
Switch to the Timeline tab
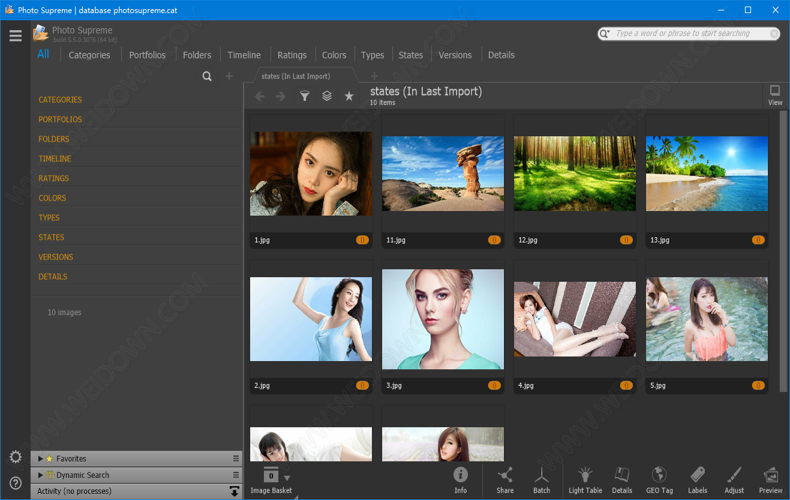click(244, 55)
